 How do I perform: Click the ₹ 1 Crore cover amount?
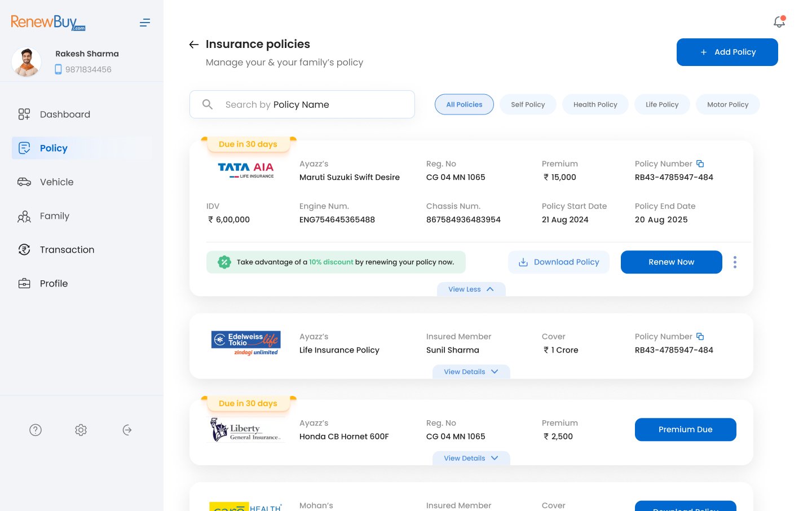coord(561,350)
